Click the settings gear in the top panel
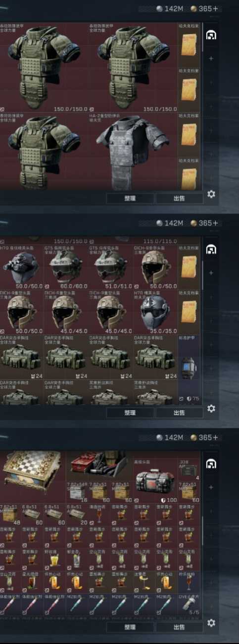The image size is (239, 644). 211,194
